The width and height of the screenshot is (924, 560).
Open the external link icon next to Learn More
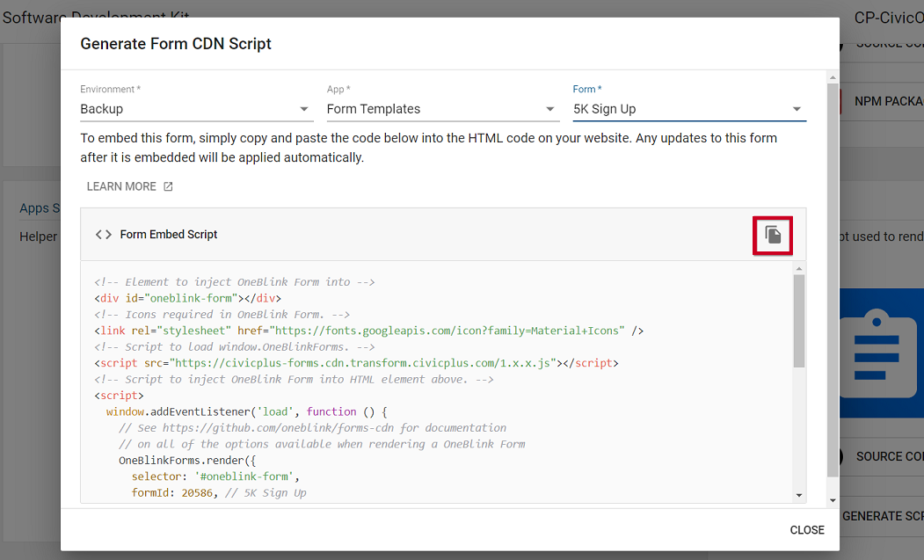pyautogui.click(x=168, y=186)
